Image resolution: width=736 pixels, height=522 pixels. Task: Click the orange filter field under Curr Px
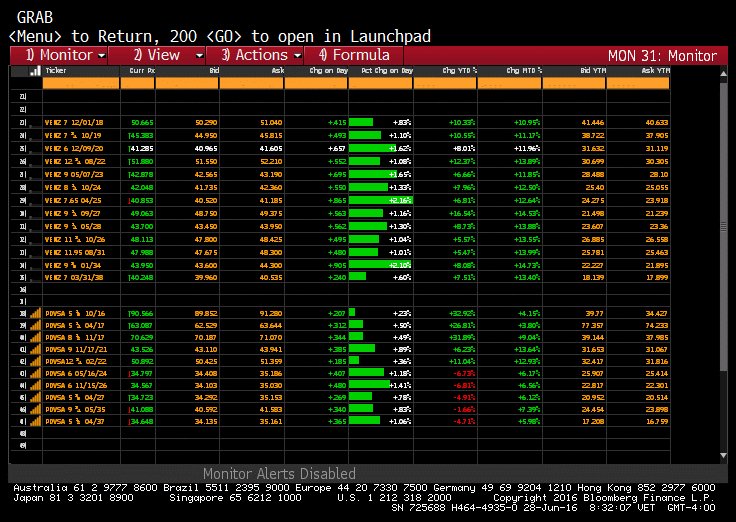[138, 83]
